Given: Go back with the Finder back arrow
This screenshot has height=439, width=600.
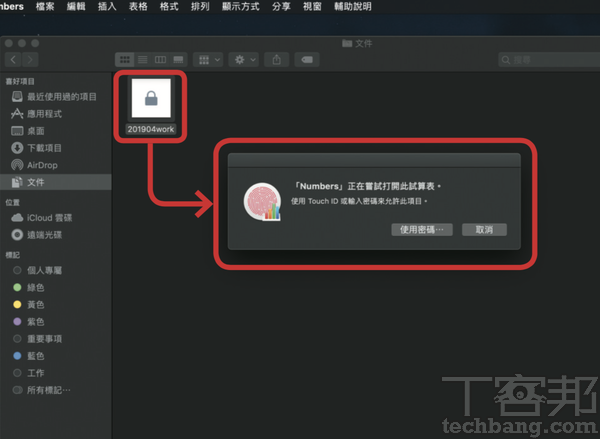Looking at the screenshot, I should point(13,60).
